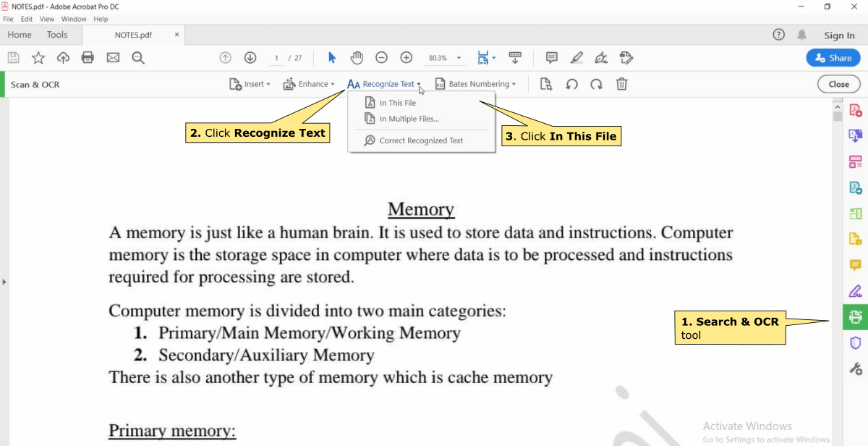Image resolution: width=868 pixels, height=446 pixels.
Task: Open the Protect tool shield icon
Action: coord(856,342)
